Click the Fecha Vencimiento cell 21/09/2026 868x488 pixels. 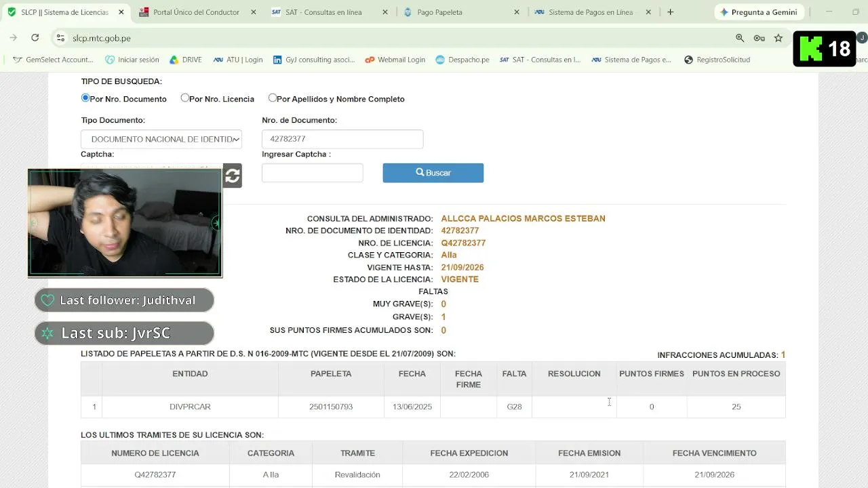715,474
